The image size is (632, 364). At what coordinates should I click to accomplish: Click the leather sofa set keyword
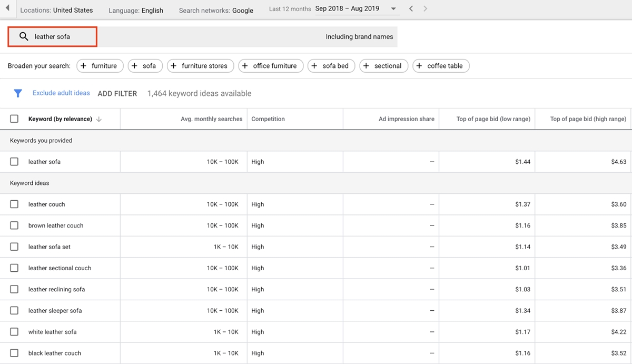[x=50, y=247]
